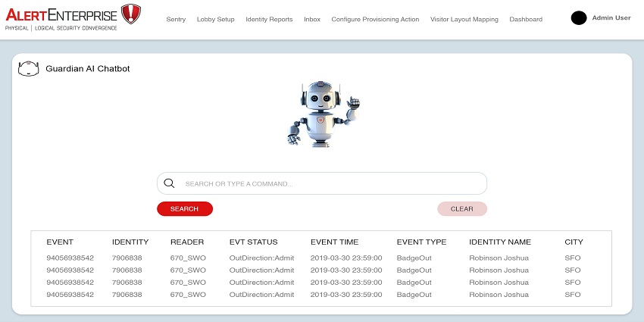Open the Inbox page
The image size is (644, 322).
[x=312, y=20]
